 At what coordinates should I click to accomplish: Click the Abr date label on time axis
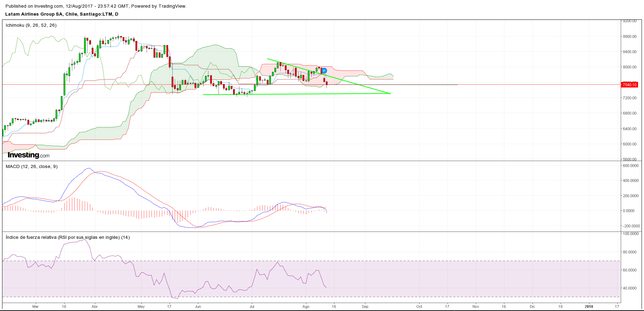coord(94,306)
